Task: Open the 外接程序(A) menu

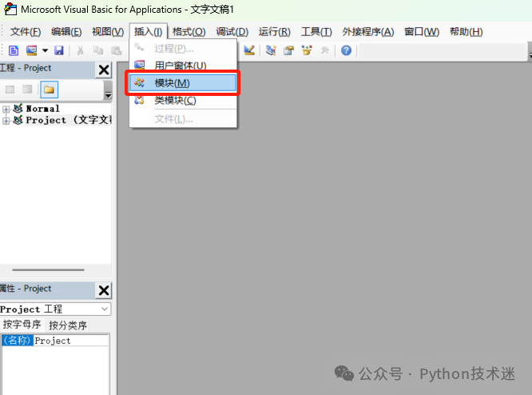Action: [x=368, y=32]
